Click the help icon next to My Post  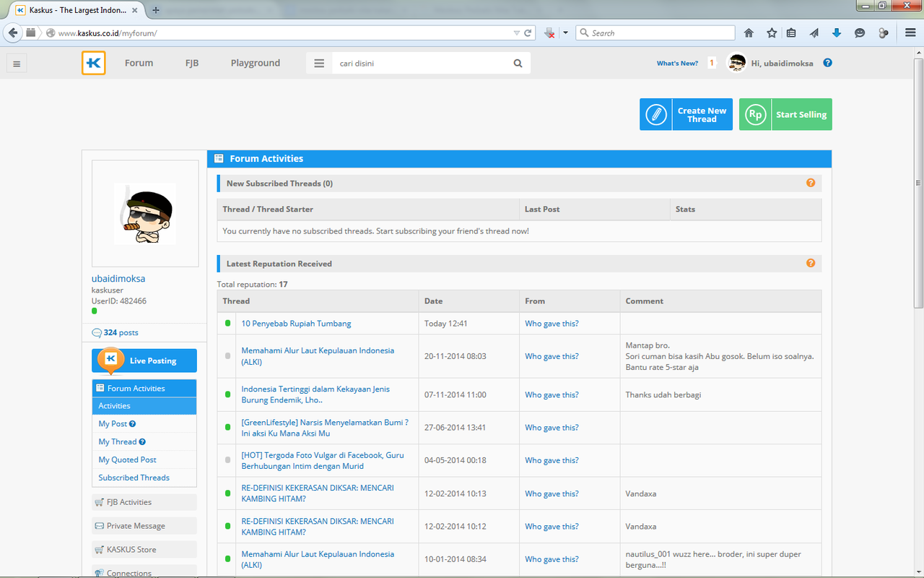[133, 424]
